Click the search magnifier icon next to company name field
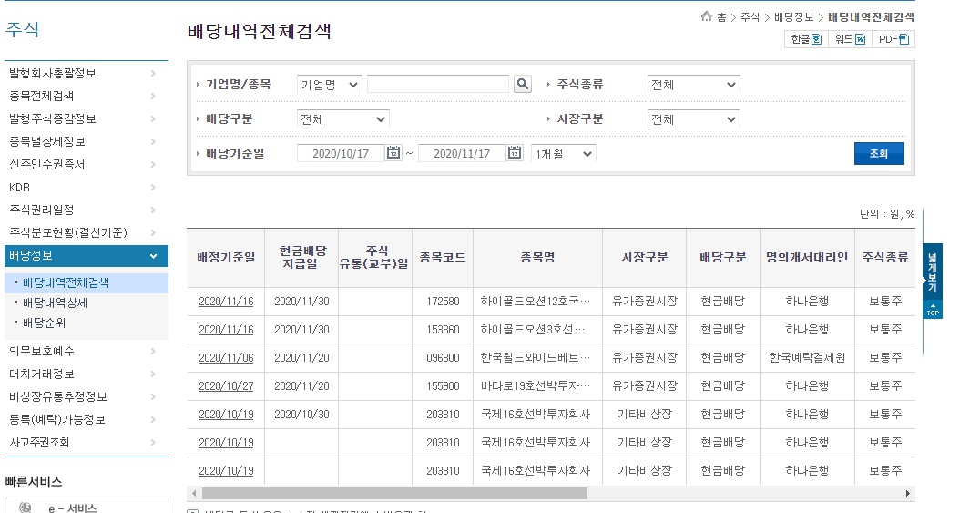Viewport: 980px width, 513px height. pos(523,84)
